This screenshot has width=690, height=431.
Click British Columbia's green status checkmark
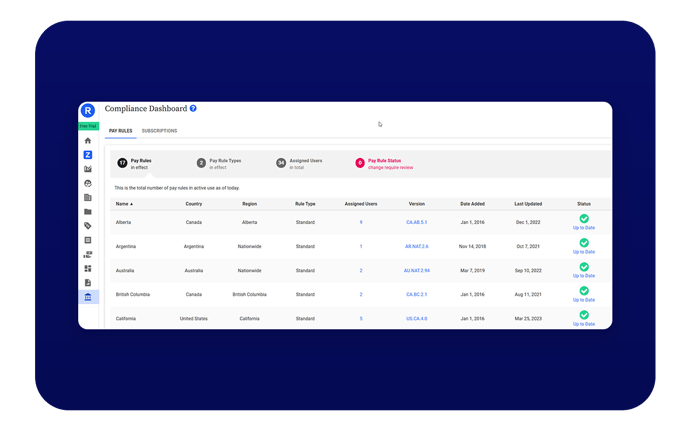584,291
